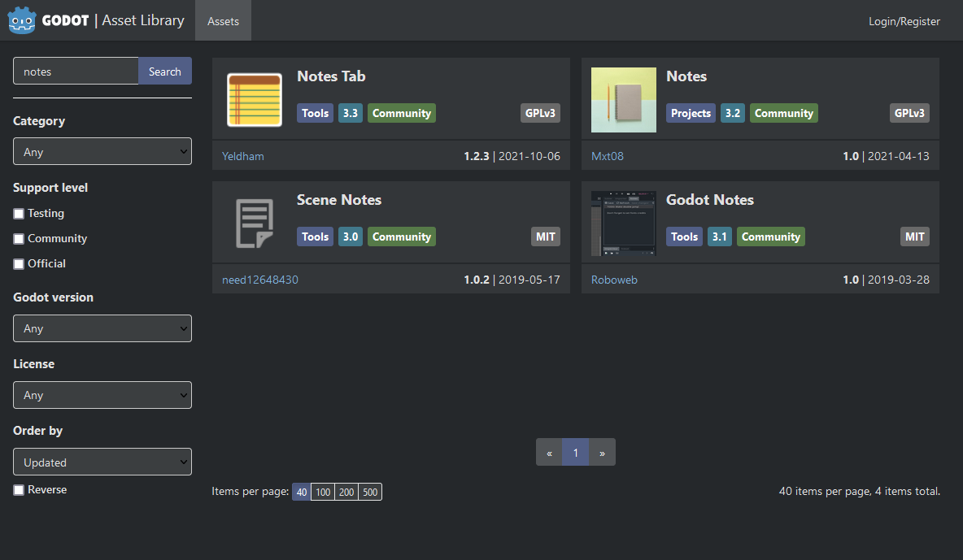Open the Notes Tab notepad thumbnail
Screen dimensions: 963x560
(x=255, y=100)
